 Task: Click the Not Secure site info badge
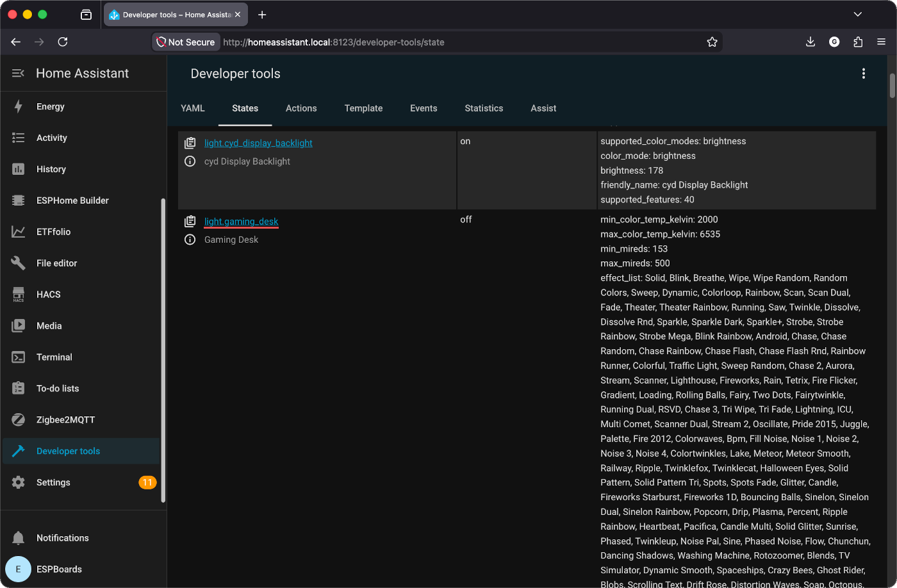[186, 42]
